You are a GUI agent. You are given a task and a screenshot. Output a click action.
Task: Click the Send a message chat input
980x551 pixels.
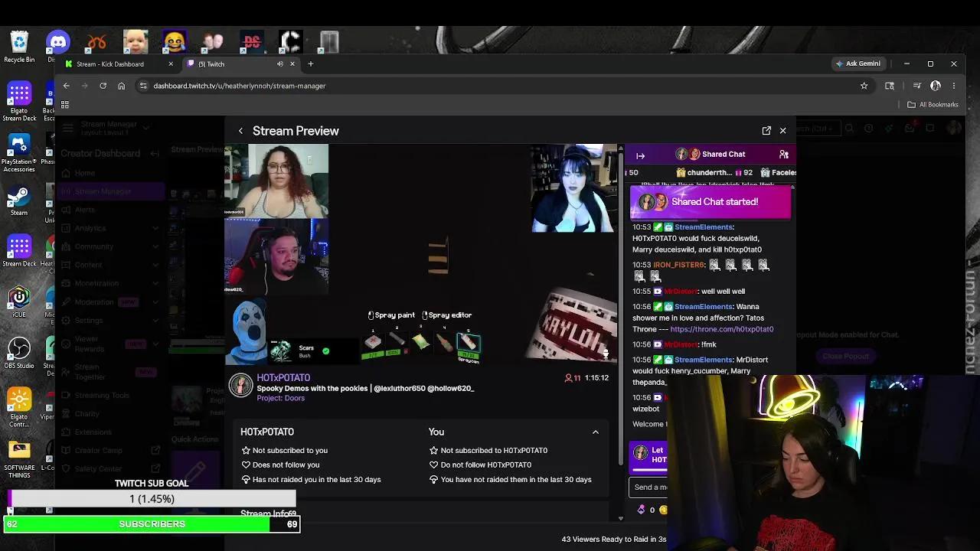[649, 487]
